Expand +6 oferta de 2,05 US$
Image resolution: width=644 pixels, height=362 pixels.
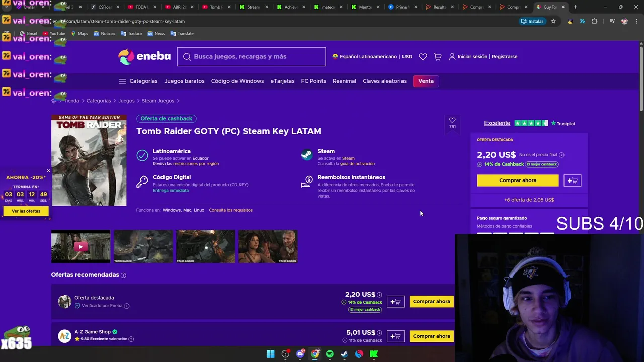(529, 200)
